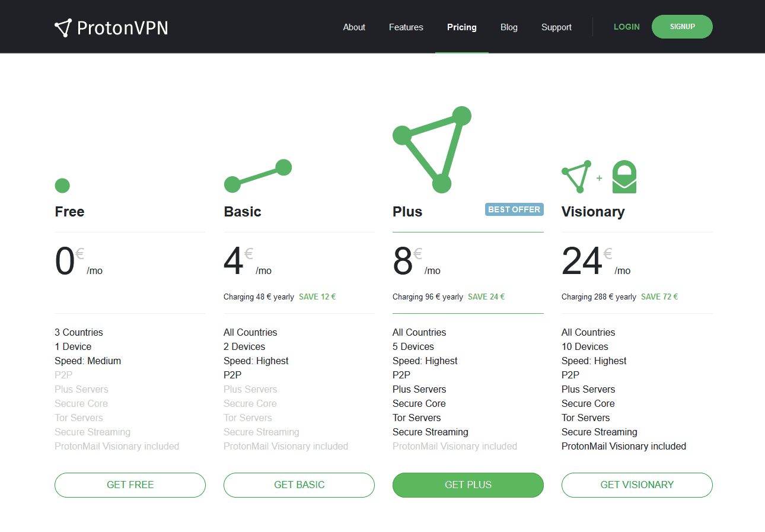
Task: Click the Basic plan two-node icon
Action: tap(258, 176)
